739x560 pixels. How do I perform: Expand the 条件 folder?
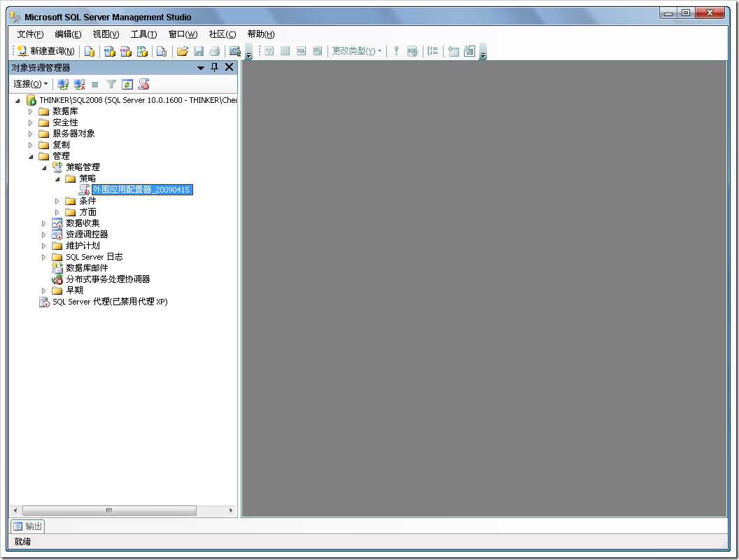(x=57, y=202)
